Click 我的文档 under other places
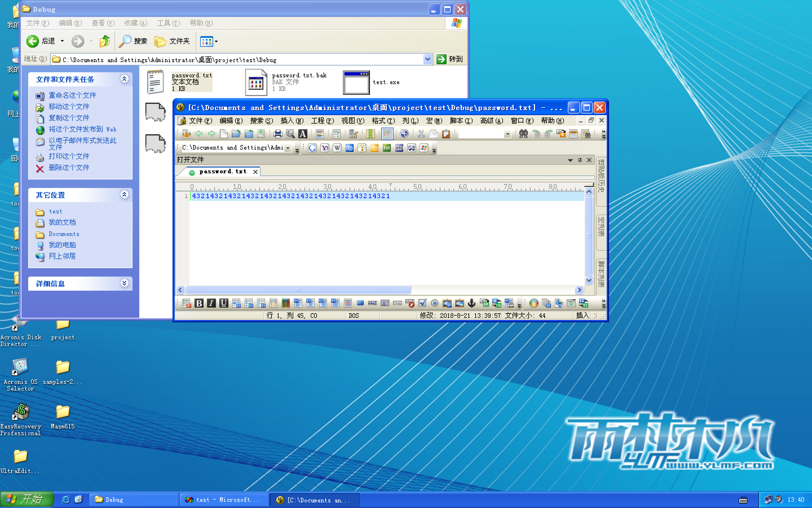The image size is (812, 508). [62, 222]
